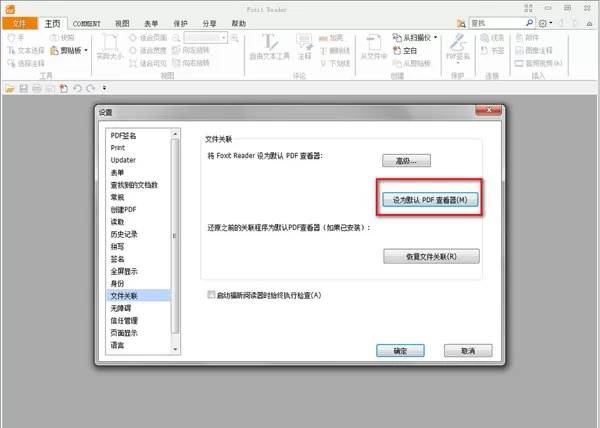Switch to the COMMENT tab

pos(86,24)
